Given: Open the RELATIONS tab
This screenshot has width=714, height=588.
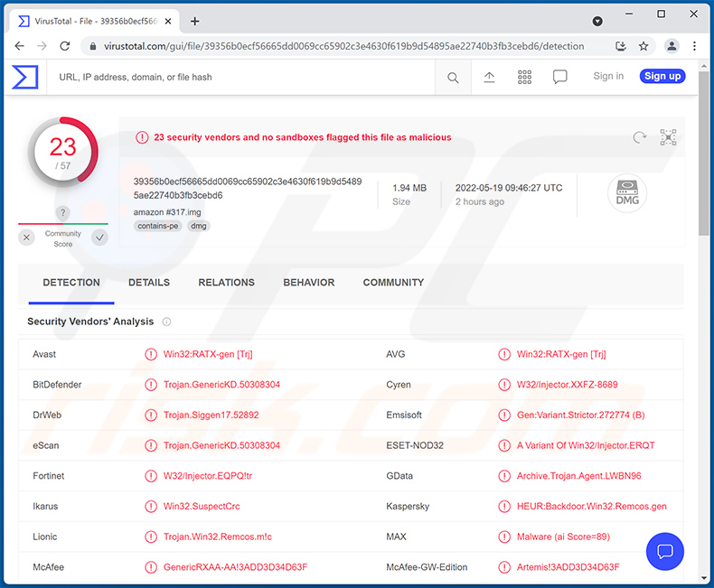Looking at the screenshot, I should [226, 283].
